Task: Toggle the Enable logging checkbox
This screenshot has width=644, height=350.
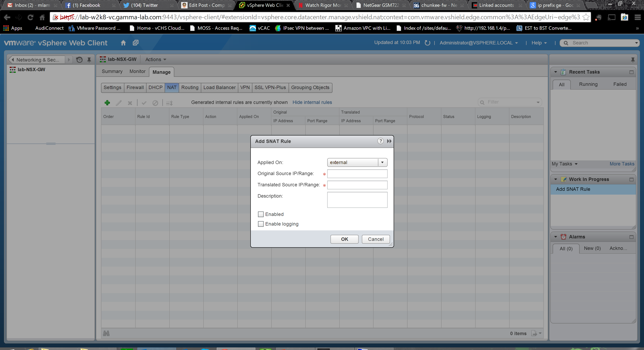Action: (261, 224)
